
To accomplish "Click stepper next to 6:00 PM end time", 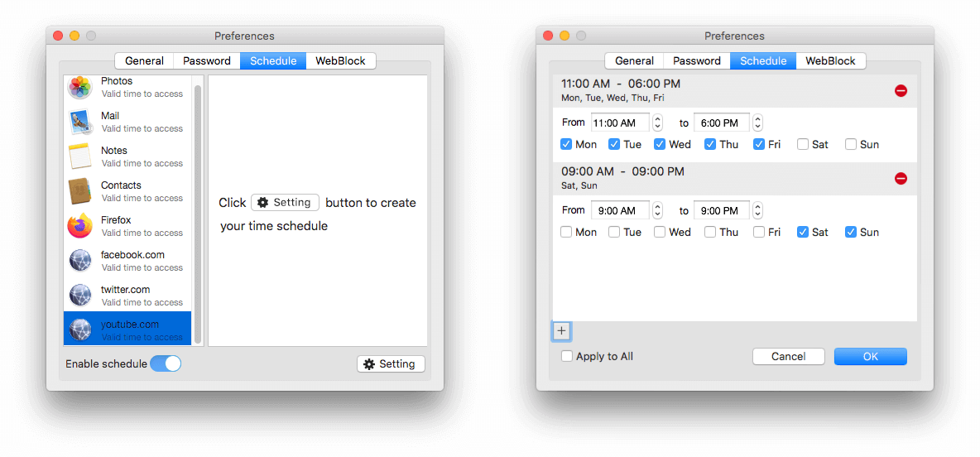I will (x=757, y=123).
